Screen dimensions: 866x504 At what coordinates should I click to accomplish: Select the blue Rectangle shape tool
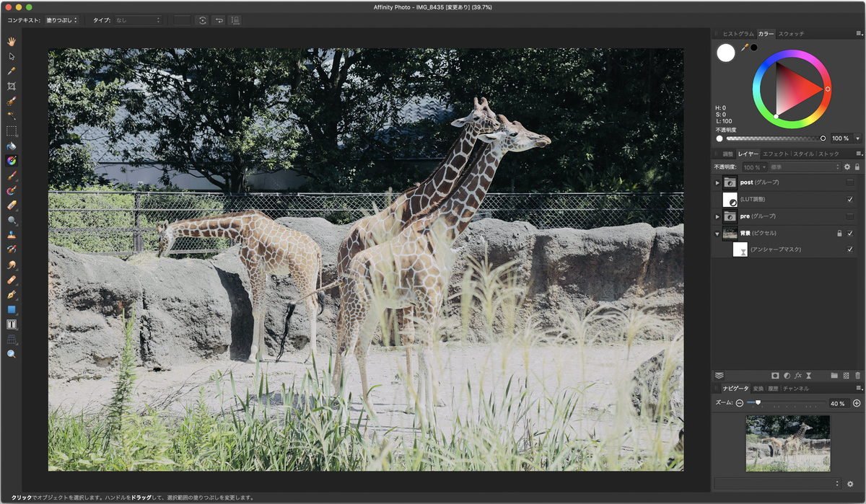point(12,309)
